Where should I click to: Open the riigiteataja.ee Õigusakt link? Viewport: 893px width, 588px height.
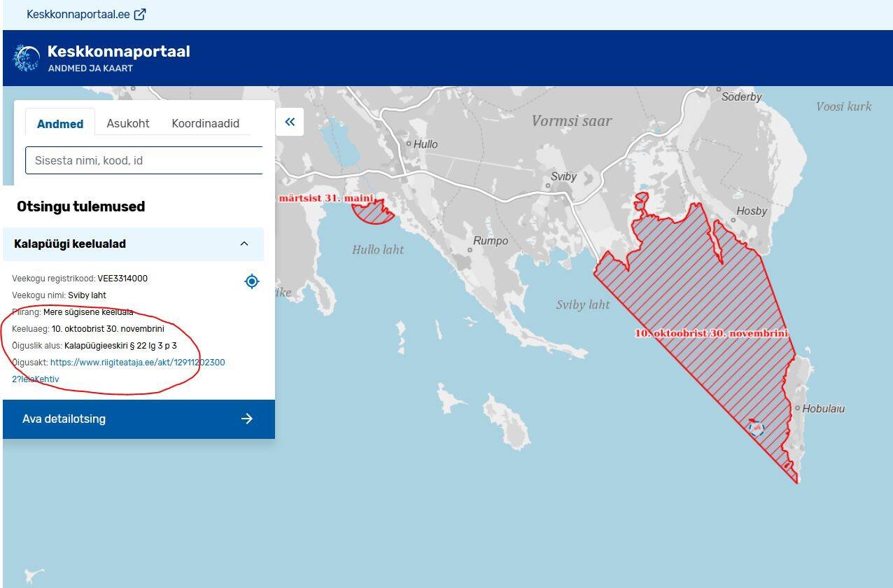tap(137, 363)
